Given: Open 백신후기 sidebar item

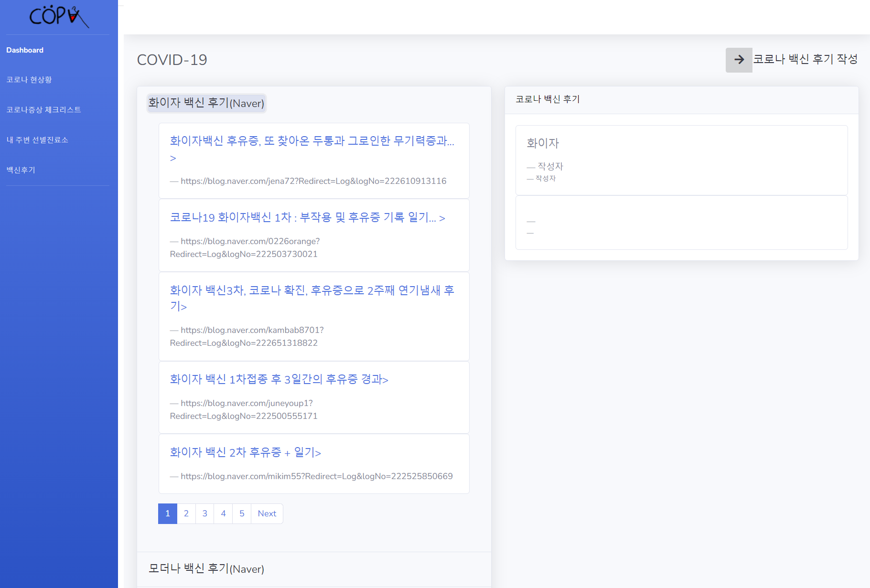Looking at the screenshot, I should 21,170.
